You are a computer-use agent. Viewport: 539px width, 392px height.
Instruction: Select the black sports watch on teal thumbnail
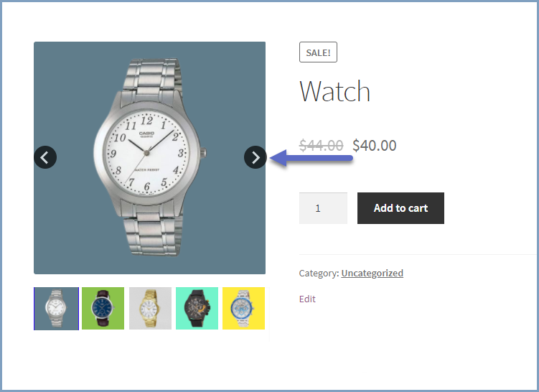coord(197,309)
